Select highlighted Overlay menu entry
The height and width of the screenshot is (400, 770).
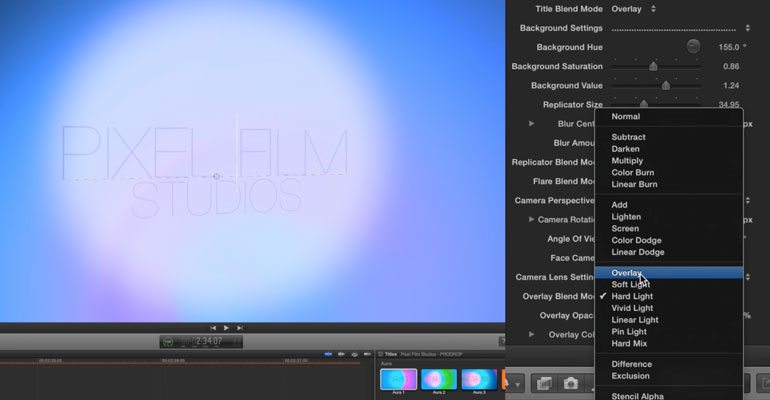[x=669, y=272]
